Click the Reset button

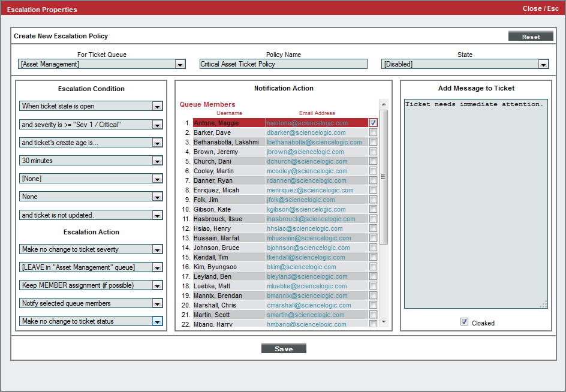(530, 37)
